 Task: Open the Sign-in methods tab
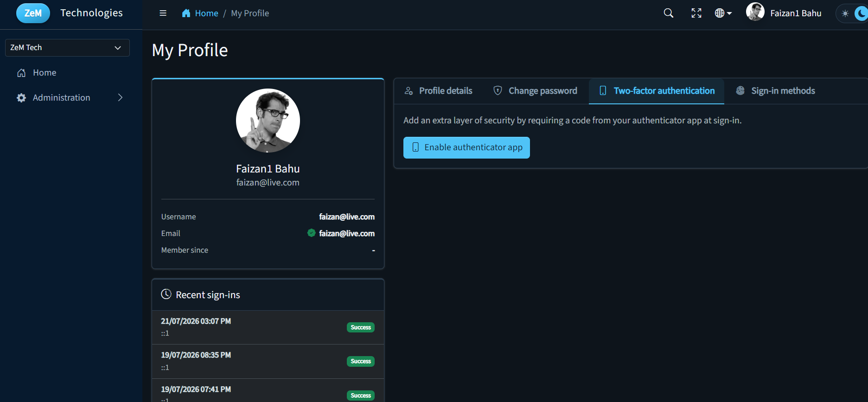tap(775, 91)
